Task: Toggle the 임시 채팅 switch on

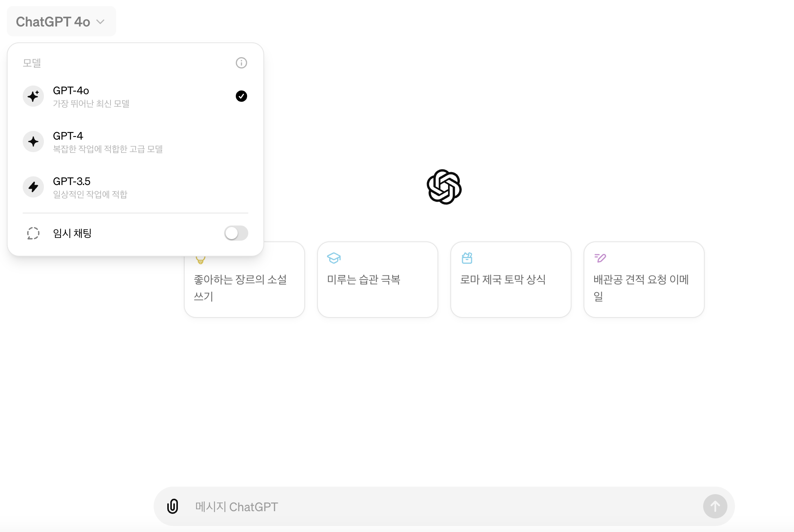Action: (x=236, y=233)
